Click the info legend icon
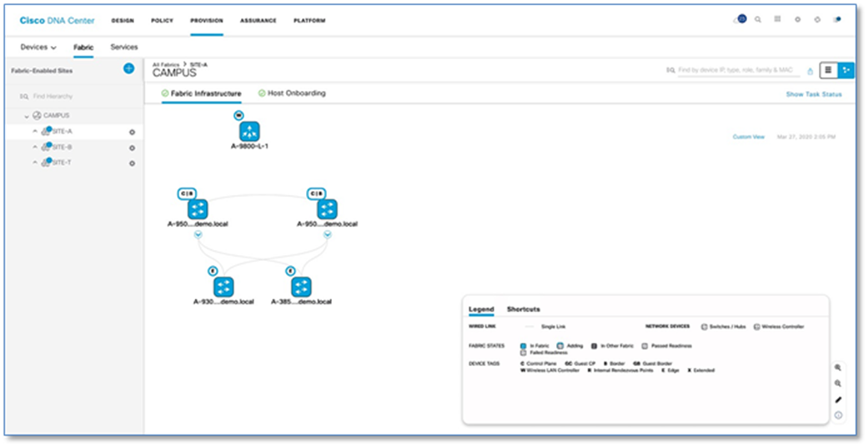The height and width of the screenshot is (447, 868). [838, 414]
